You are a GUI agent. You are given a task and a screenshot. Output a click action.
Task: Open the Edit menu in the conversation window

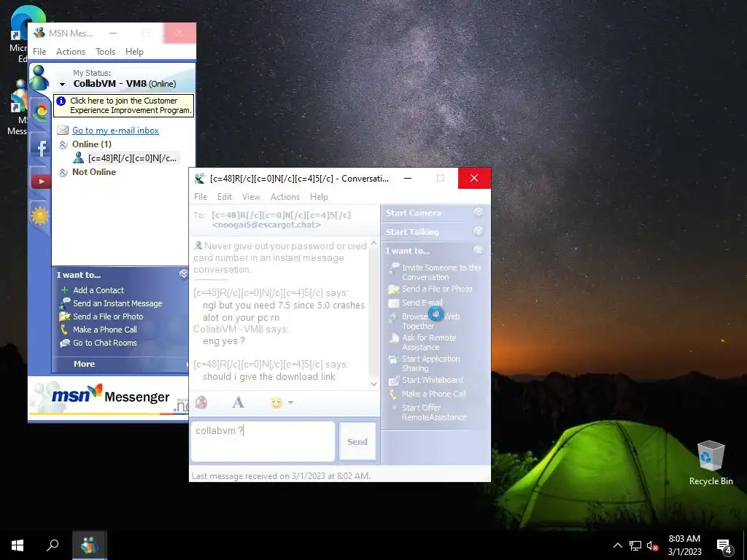225,197
